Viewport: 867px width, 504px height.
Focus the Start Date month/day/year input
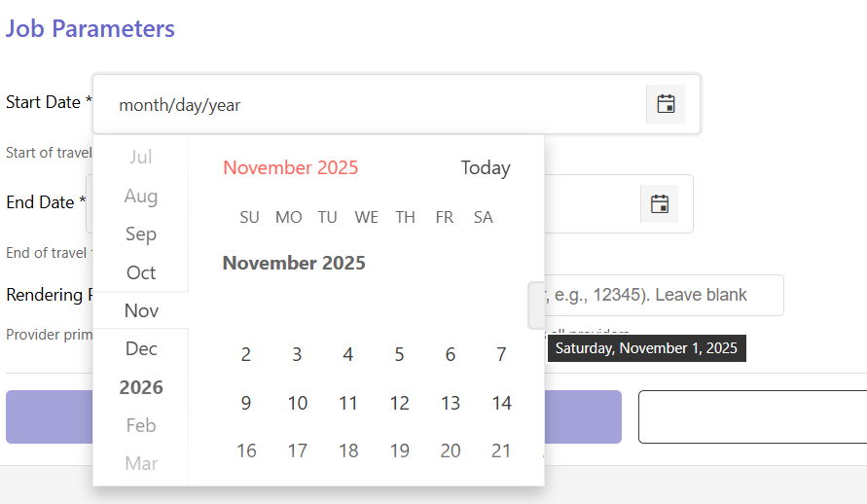(370, 105)
